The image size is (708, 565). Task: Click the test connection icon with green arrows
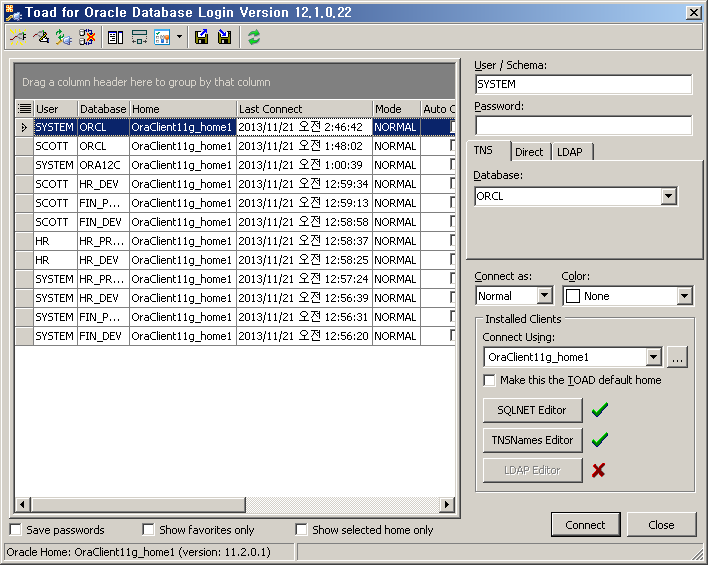(63, 37)
